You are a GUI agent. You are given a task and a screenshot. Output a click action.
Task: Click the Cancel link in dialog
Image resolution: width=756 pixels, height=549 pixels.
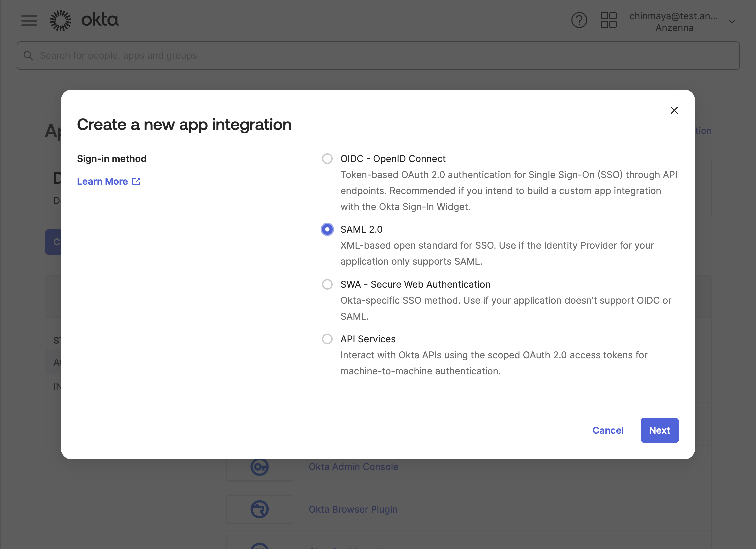tap(608, 430)
